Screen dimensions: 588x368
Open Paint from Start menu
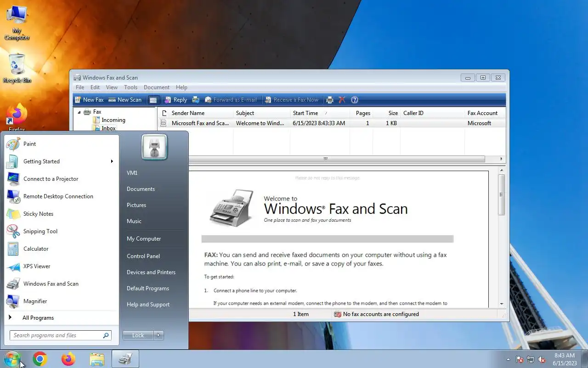point(62,144)
